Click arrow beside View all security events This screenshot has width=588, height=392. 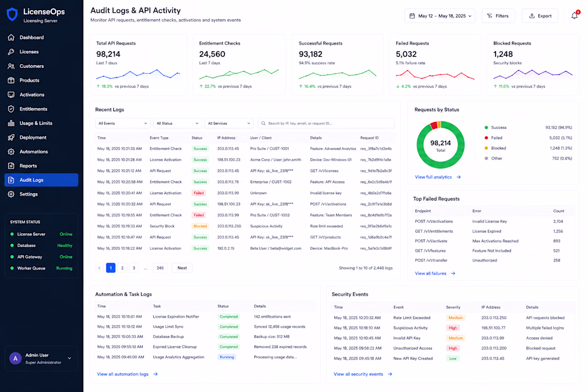390,374
